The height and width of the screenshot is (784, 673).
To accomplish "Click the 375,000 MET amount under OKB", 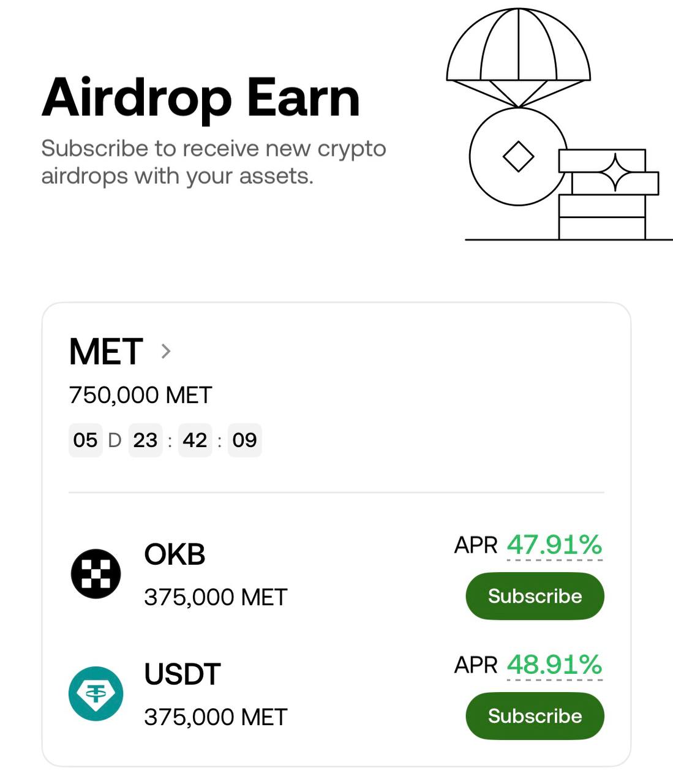I will coord(216,597).
